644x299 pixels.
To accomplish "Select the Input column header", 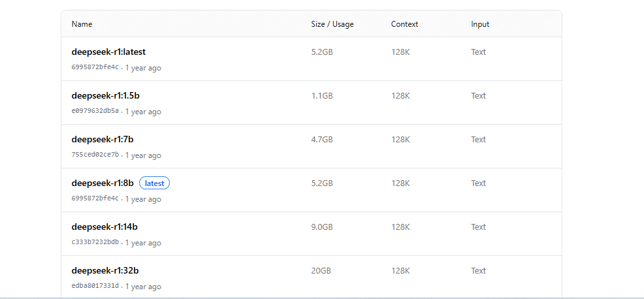I will pos(480,24).
